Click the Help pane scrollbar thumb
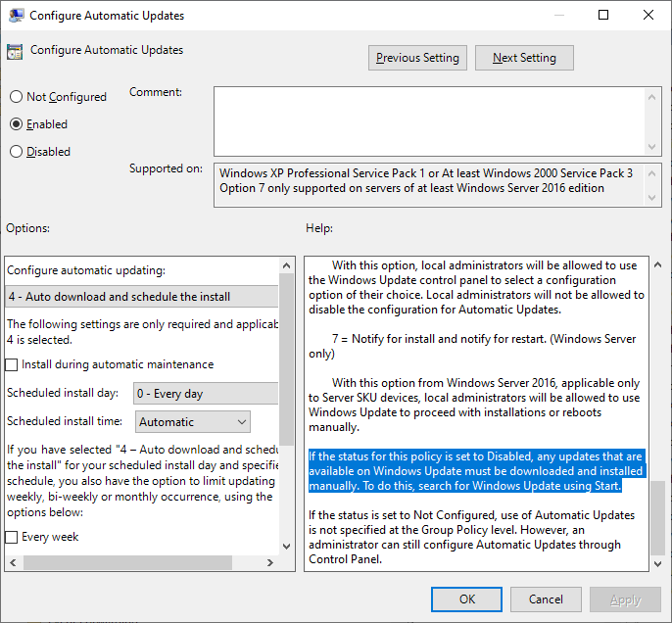The width and height of the screenshot is (672, 623). point(658,518)
